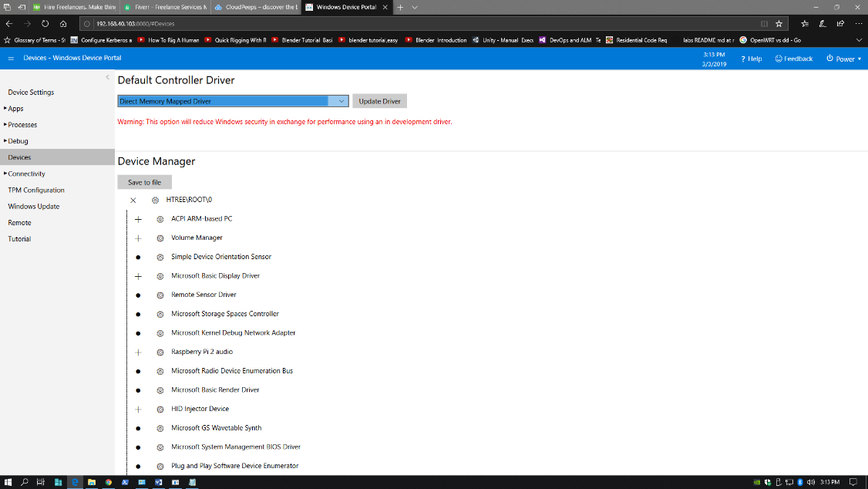Click Save to file button

[144, 182]
